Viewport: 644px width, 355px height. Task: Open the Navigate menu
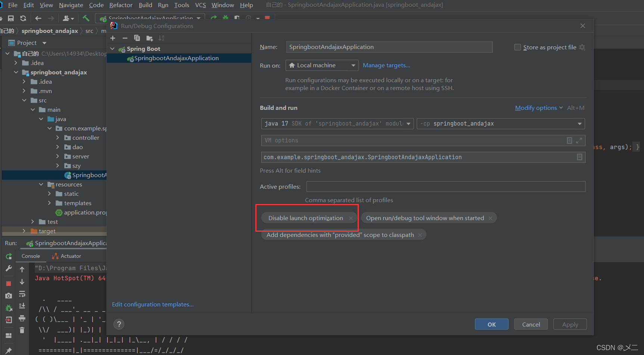(x=71, y=5)
